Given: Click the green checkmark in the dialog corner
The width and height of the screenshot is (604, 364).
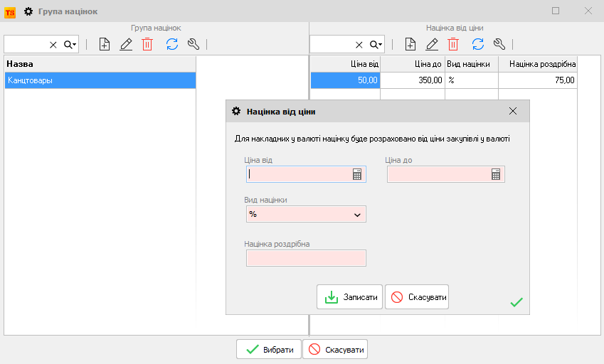Looking at the screenshot, I should click(x=516, y=302).
